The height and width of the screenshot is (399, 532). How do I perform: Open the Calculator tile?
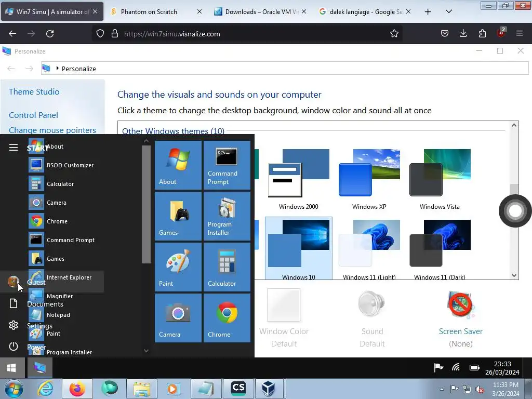tap(227, 267)
